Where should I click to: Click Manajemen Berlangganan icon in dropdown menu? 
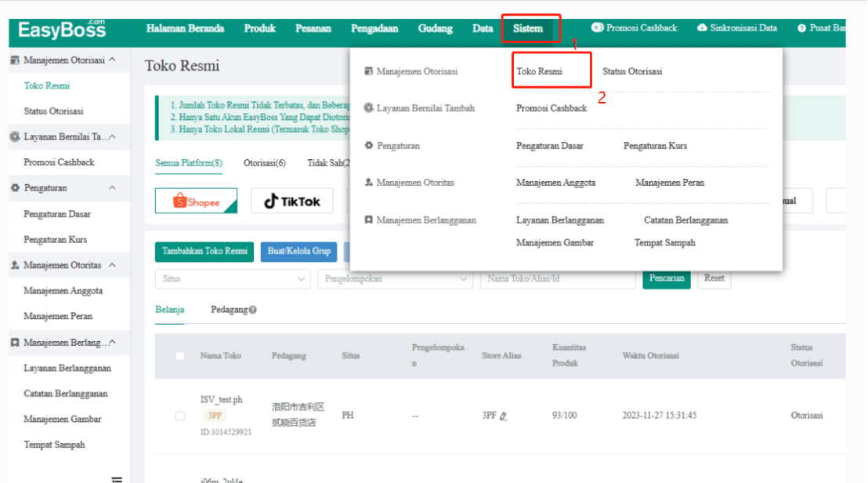[x=369, y=220]
